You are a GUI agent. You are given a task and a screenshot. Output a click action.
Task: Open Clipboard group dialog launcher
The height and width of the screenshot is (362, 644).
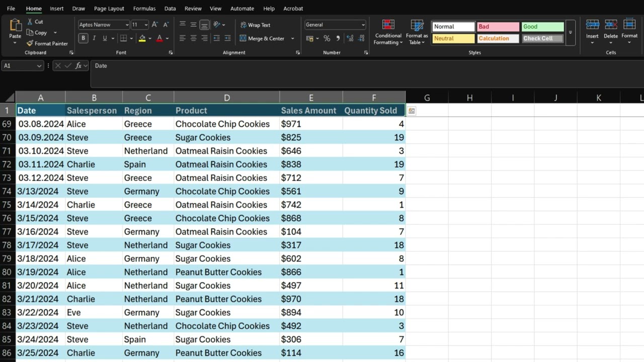(x=71, y=53)
